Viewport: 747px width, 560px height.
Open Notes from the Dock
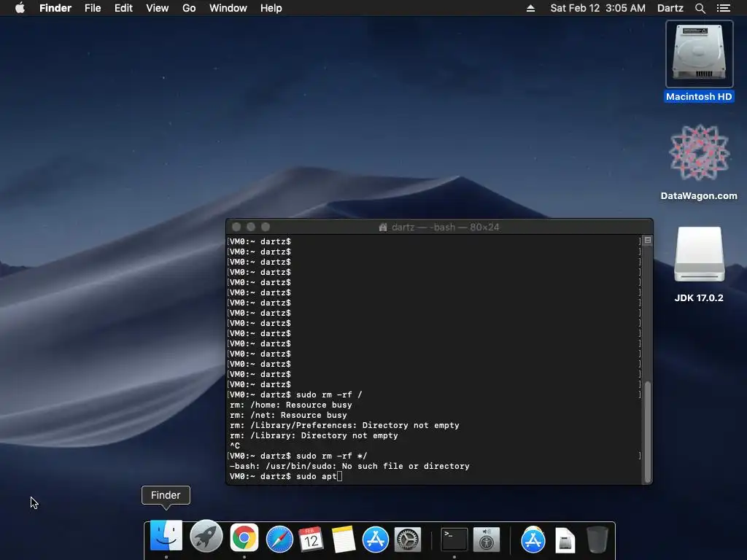[343, 539]
